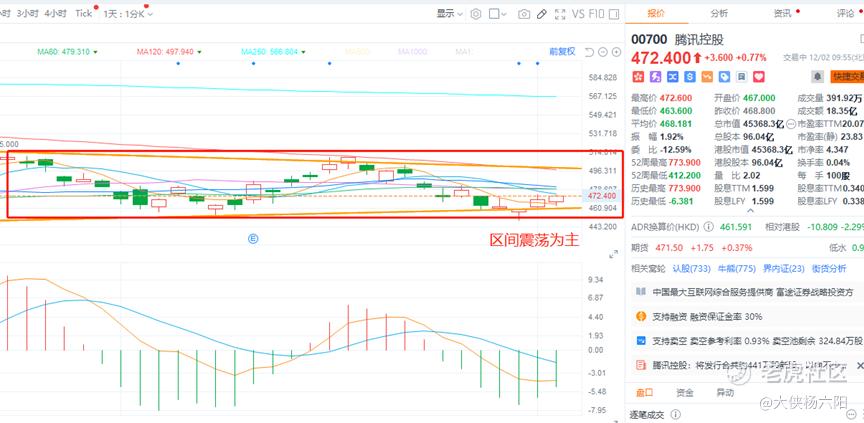Open the E earnings marker on chart
The width and height of the screenshot is (864, 423).
[253, 238]
